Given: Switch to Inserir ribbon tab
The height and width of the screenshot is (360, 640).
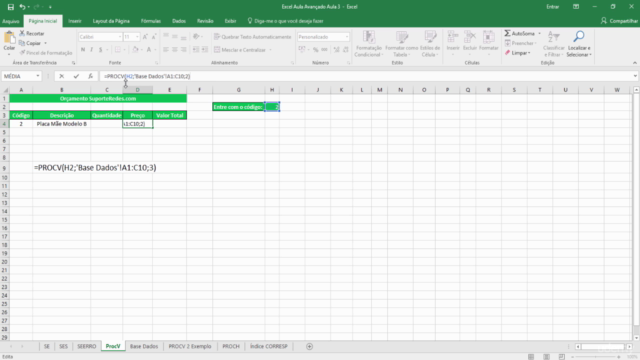Looking at the screenshot, I should point(75,21).
